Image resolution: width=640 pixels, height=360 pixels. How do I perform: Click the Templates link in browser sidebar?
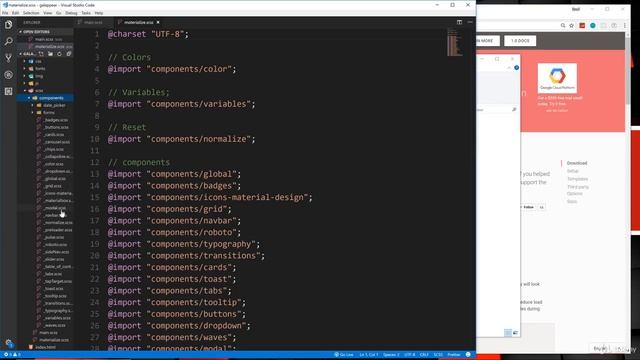577,179
